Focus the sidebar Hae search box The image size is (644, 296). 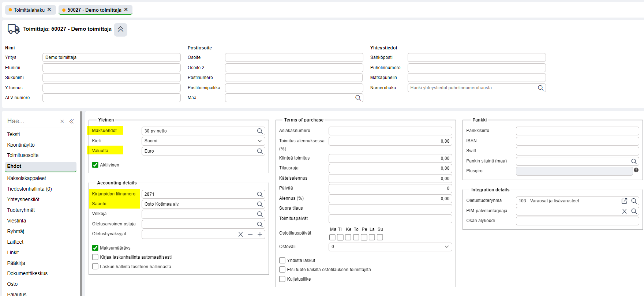32,121
